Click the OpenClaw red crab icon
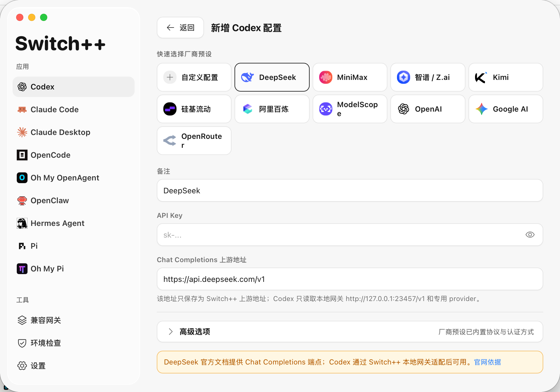 (x=22, y=200)
